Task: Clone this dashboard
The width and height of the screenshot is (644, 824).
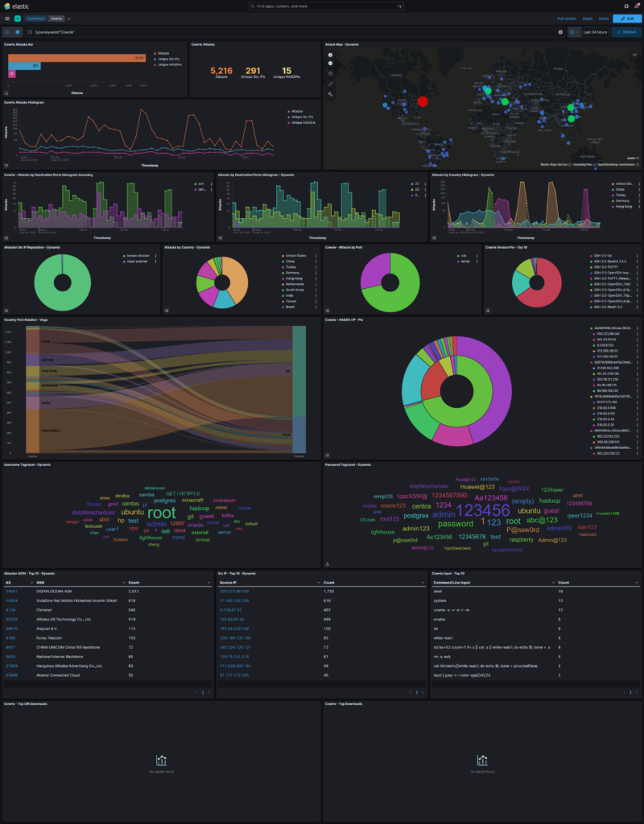Action: pyautogui.click(x=604, y=19)
